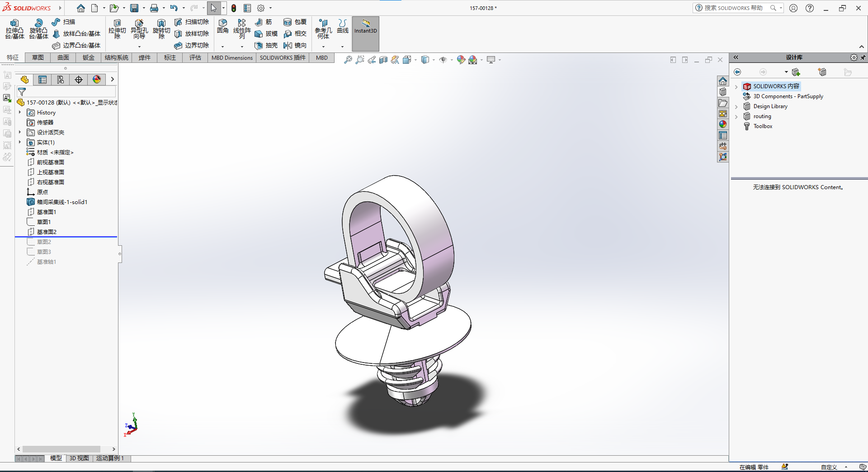
Task: Open the Options gear dropdown arrow
Action: tap(270, 8)
